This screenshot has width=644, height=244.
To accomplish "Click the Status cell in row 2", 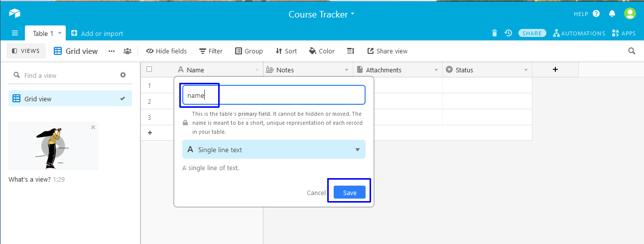I will 487,101.
